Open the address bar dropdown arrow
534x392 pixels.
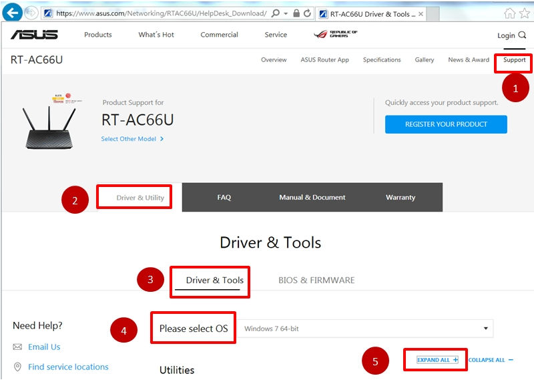[x=286, y=13]
